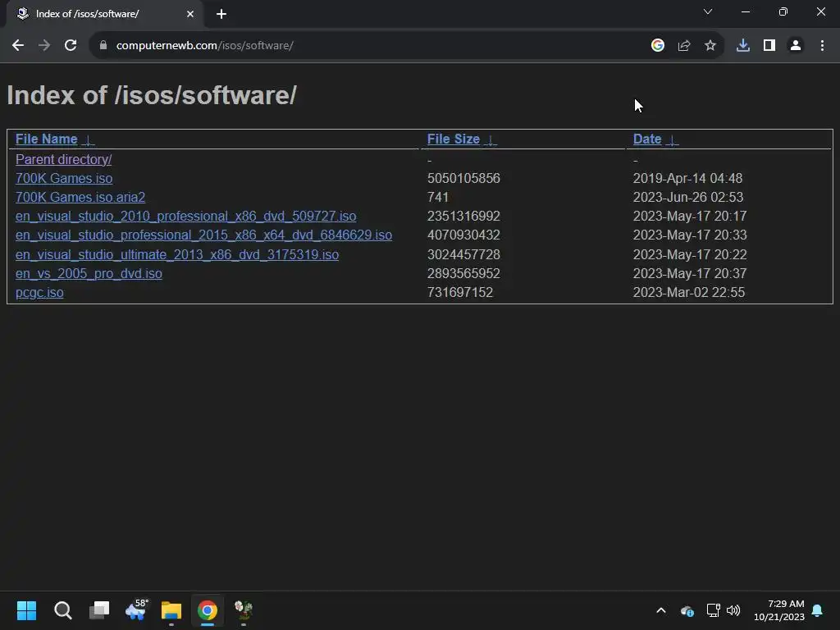Toggle the browser side panel
840x630 pixels.
coord(769,46)
